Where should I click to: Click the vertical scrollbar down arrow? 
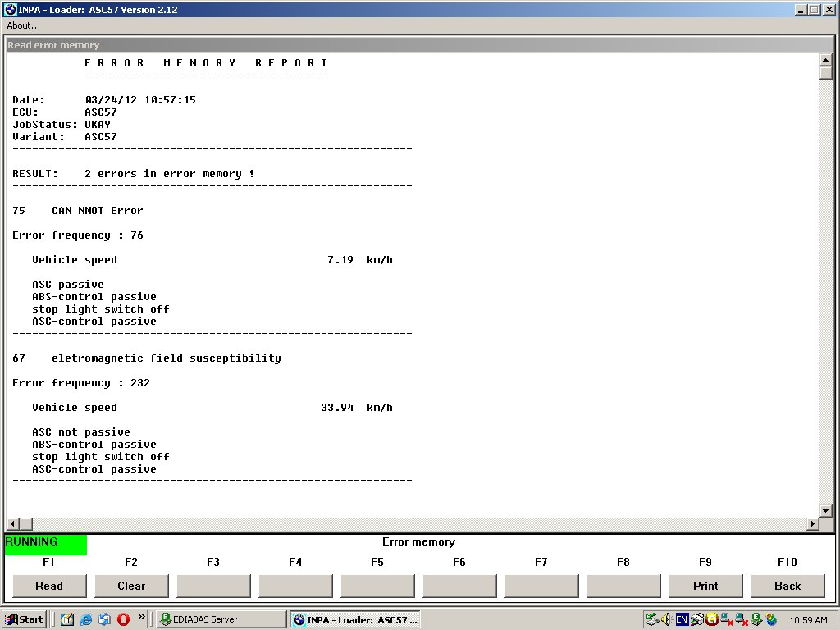click(826, 510)
